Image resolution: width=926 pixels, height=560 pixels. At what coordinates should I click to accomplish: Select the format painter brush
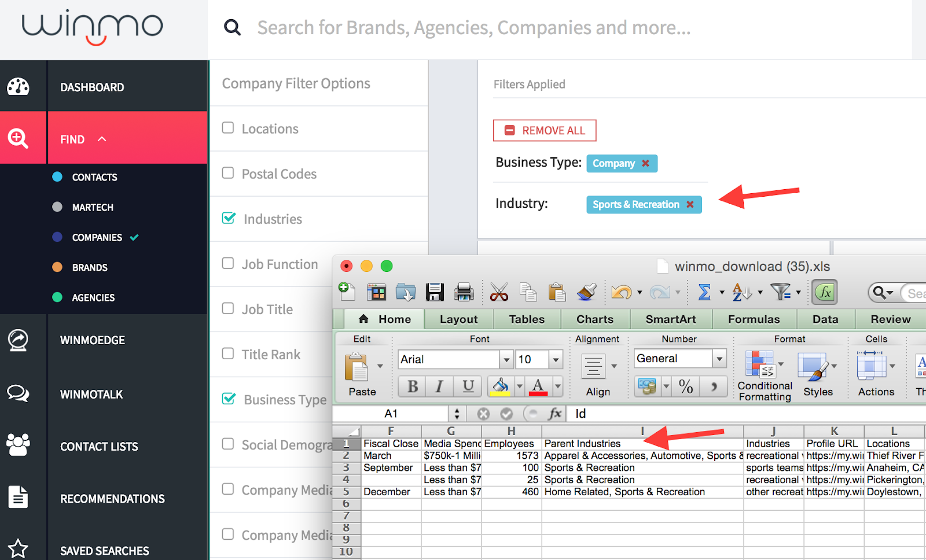(x=587, y=292)
